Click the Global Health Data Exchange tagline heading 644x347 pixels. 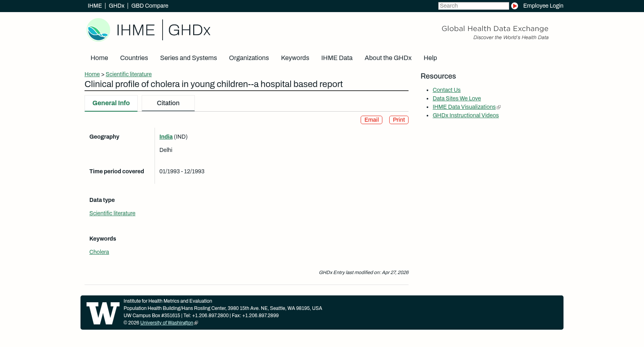(x=495, y=29)
